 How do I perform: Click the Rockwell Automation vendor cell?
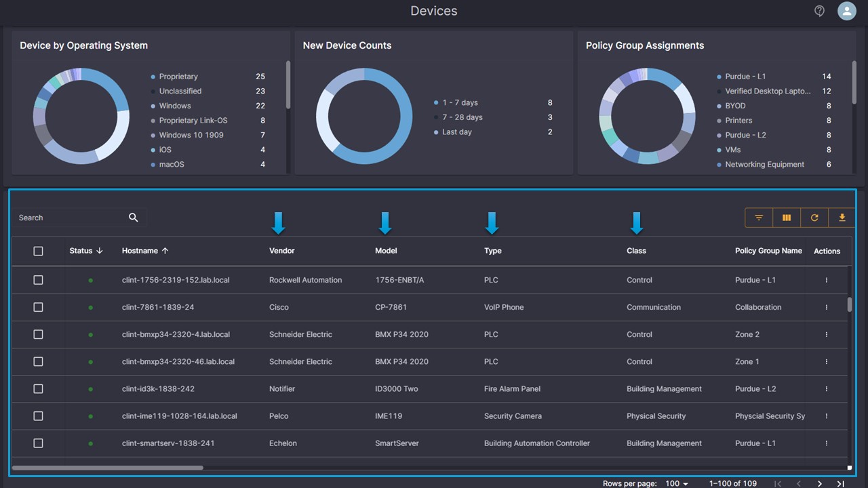(x=305, y=280)
